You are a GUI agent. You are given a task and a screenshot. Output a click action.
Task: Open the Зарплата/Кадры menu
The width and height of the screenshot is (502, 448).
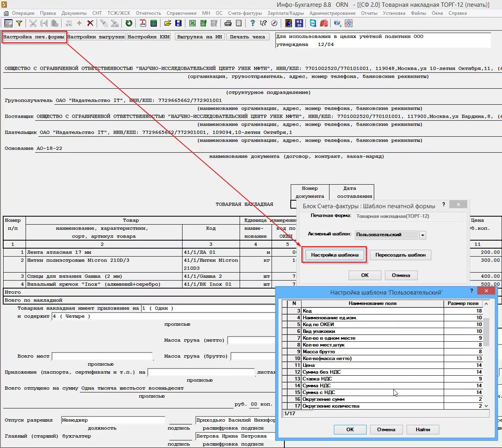286,13
